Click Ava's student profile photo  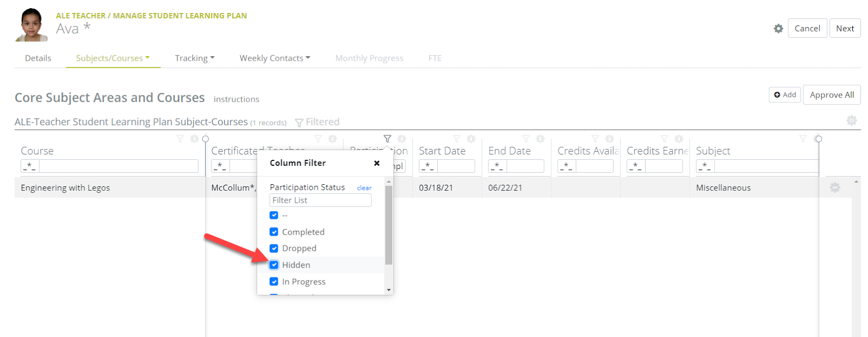[x=31, y=25]
